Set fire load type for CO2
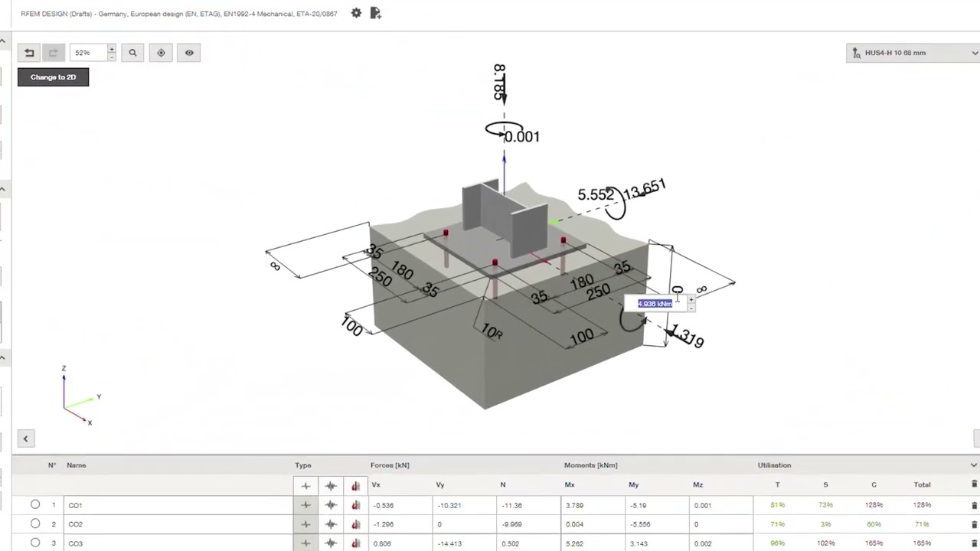Viewport: 980px width, 551px height. click(355, 524)
